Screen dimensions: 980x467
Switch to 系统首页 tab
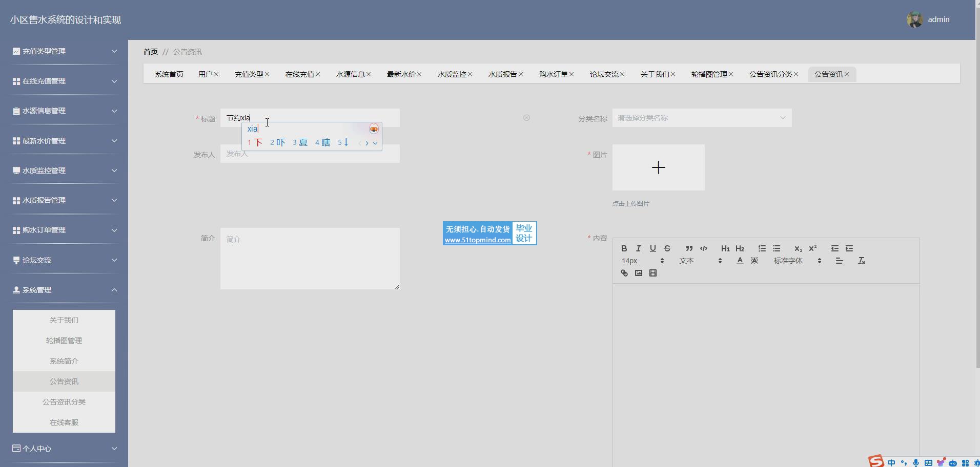click(169, 74)
